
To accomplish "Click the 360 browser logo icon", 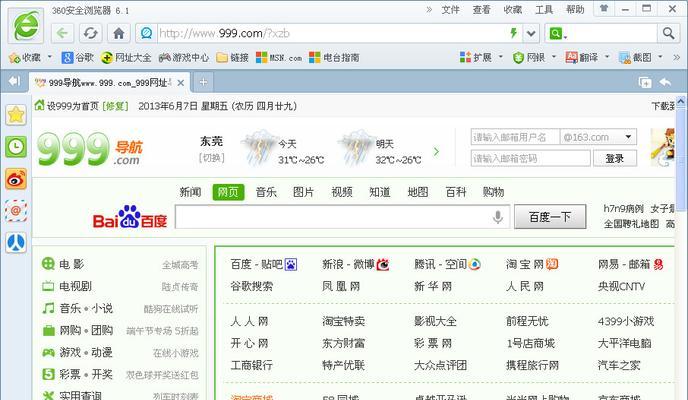I will point(26,25).
